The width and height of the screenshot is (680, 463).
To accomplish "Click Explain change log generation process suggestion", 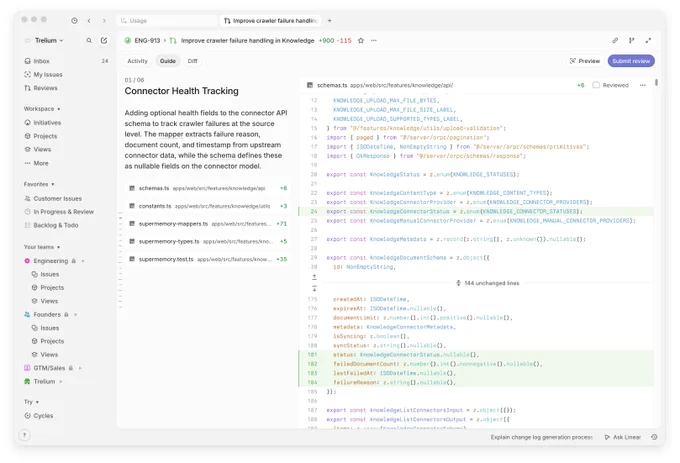I will click(x=541, y=437).
